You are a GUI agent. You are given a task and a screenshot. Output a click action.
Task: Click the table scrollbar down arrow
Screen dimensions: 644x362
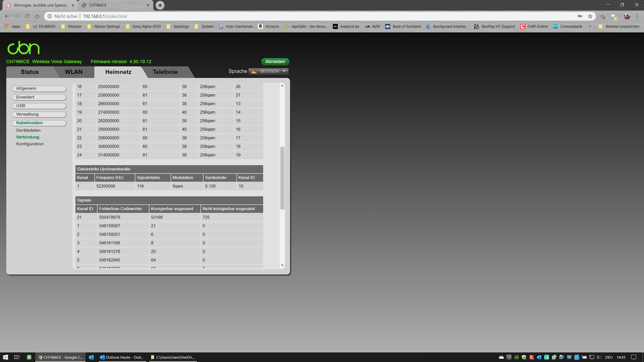click(x=282, y=265)
